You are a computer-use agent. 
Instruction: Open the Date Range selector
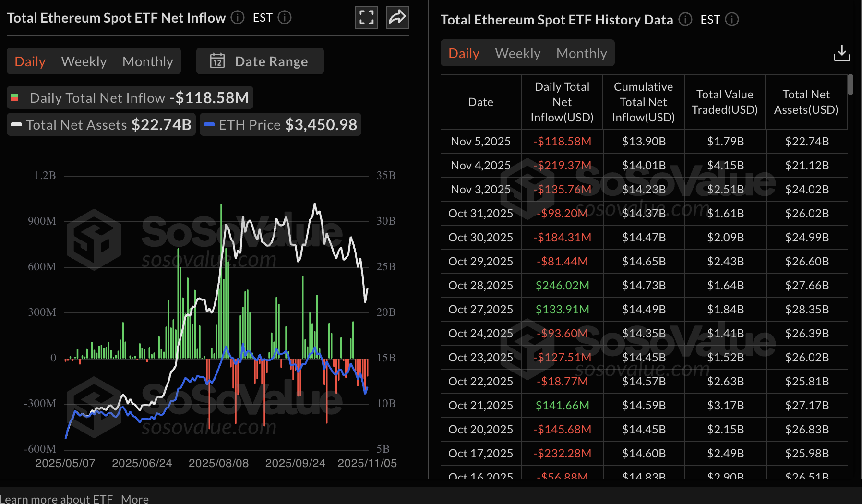[271, 61]
